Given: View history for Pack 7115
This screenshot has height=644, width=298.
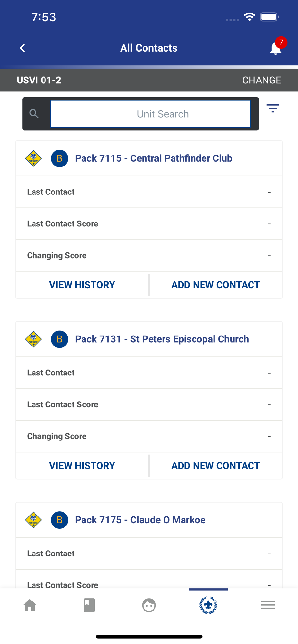Looking at the screenshot, I should click(x=82, y=285).
